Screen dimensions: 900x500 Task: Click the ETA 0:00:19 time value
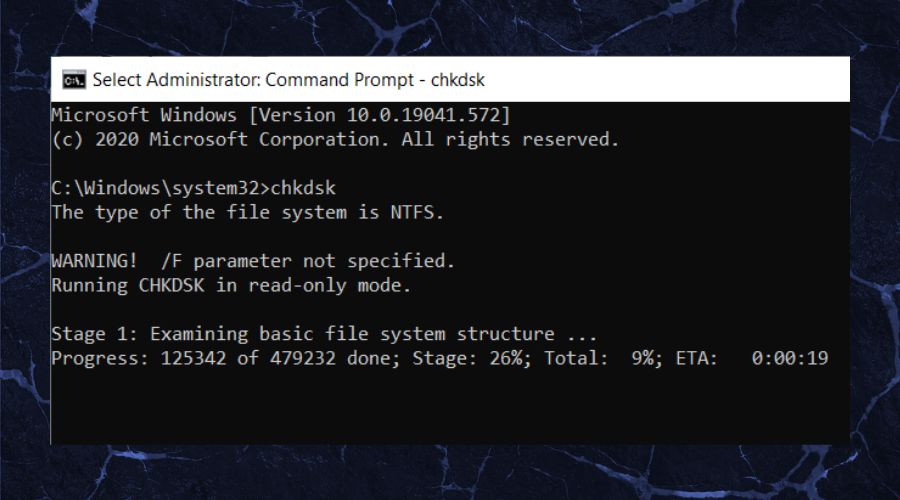(x=790, y=358)
